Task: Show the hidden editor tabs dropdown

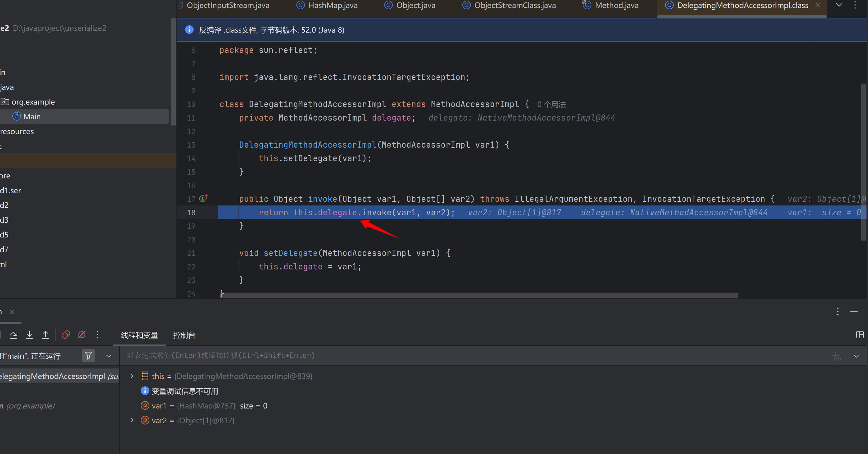Action: (x=839, y=5)
